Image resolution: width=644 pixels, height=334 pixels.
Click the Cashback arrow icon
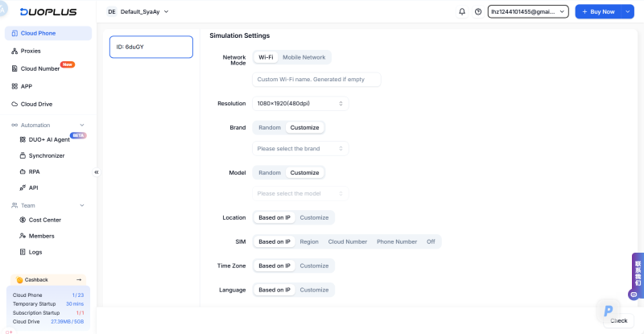tap(79, 280)
